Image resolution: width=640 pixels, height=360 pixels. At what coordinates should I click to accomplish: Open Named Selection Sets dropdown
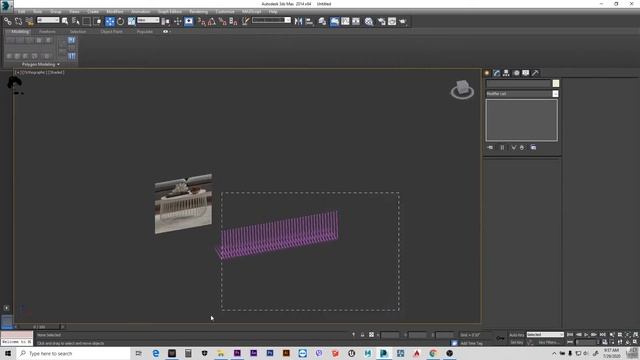(271, 20)
